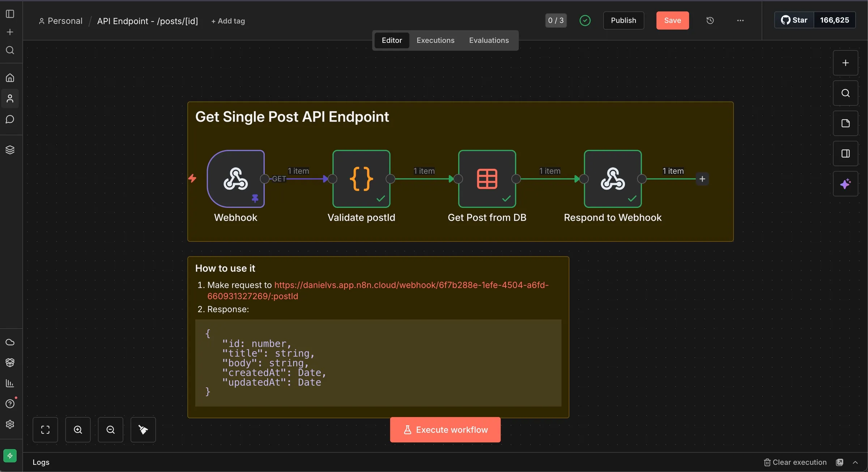
Task: Toggle the left sidebar panel icon
Action: click(10, 14)
